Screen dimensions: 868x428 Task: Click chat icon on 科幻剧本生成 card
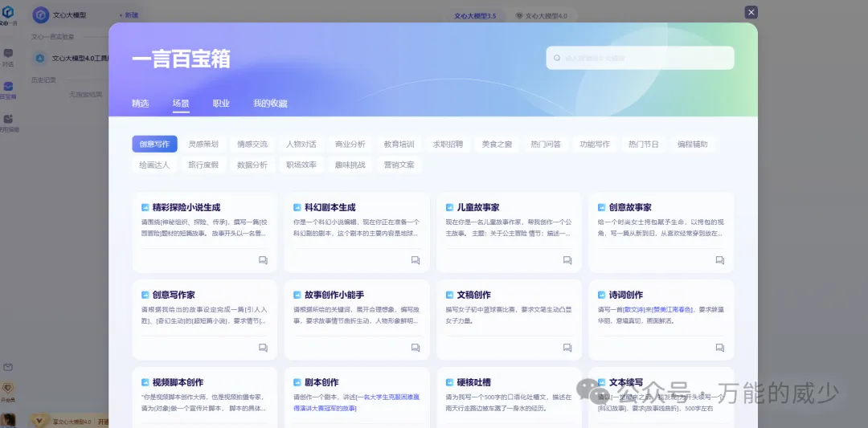coord(416,260)
